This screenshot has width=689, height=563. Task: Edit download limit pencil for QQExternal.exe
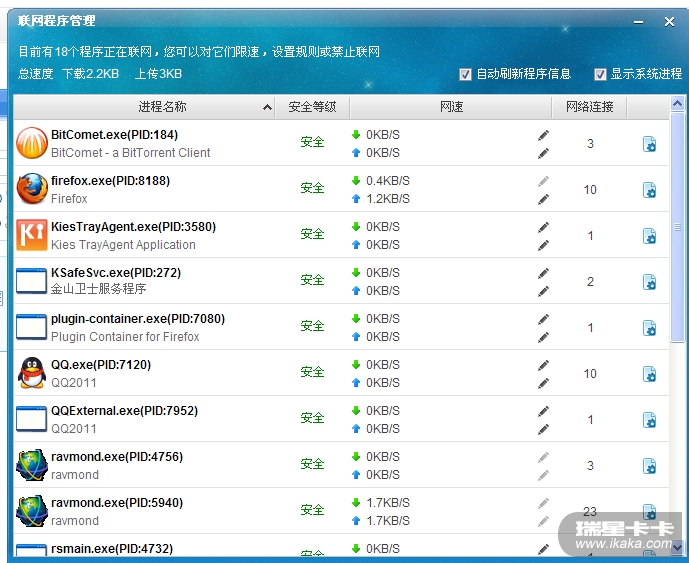(543, 411)
